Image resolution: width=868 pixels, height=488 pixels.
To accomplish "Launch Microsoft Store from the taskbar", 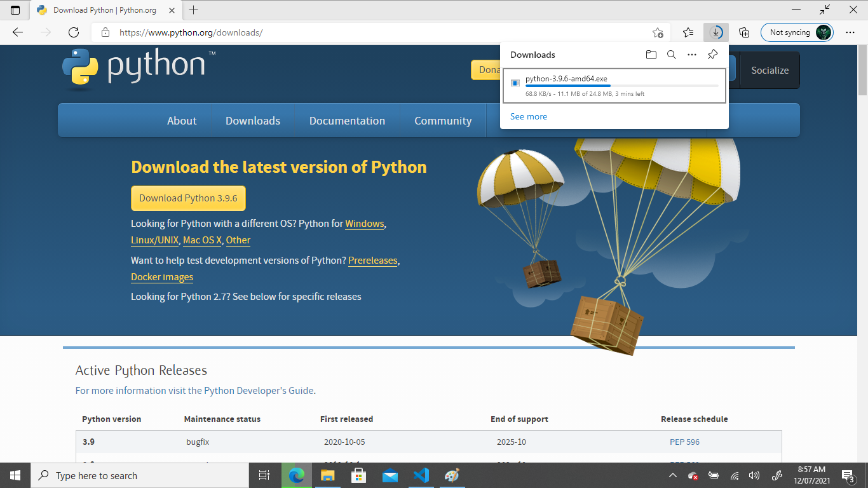I will tap(358, 475).
